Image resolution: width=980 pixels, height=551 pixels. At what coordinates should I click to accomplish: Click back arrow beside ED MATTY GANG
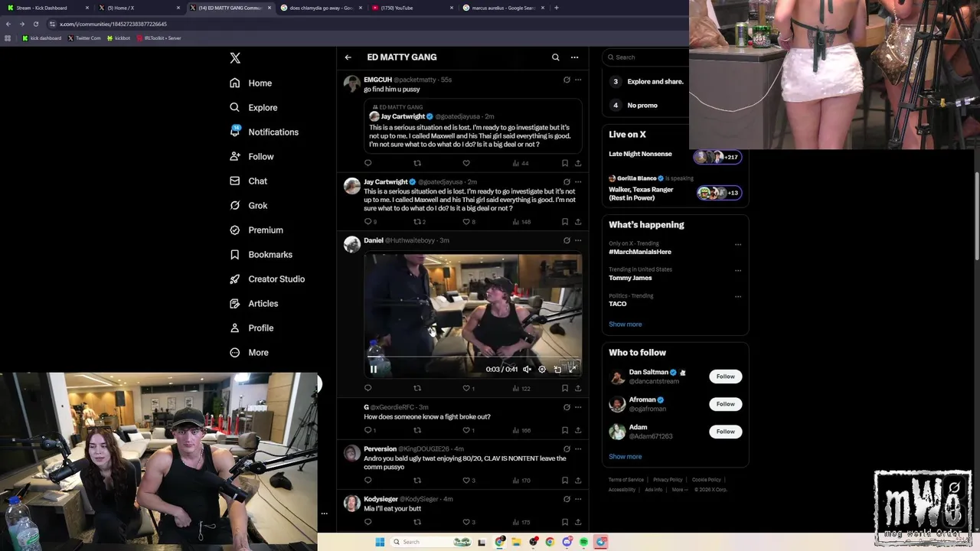coord(348,57)
